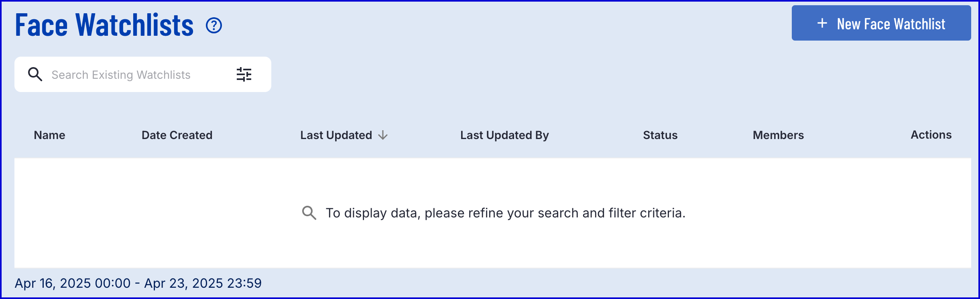This screenshot has height=299, width=980.
Task: Click the New Face Watchlist button label
Action: [x=891, y=24]
